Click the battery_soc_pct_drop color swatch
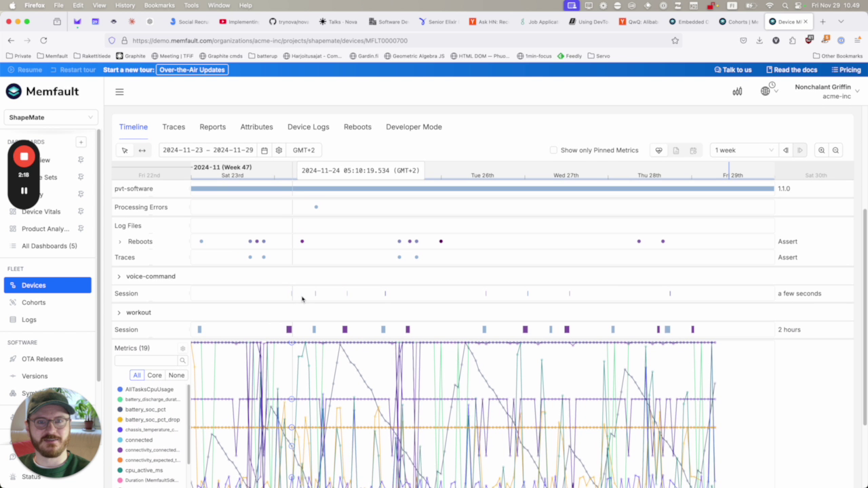868x488 pixels. [120, 420]
